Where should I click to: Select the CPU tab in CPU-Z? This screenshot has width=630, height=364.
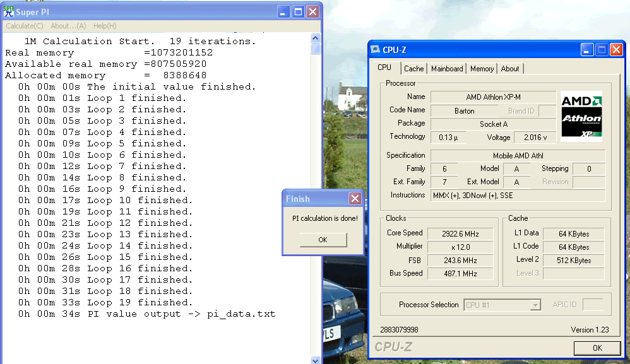384,68
